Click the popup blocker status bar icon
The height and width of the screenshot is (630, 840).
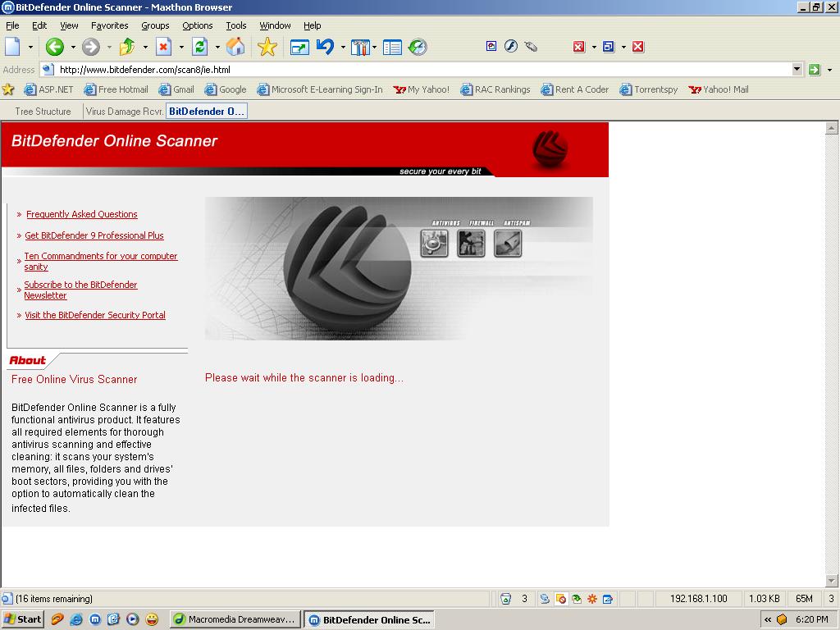(561, 599)
